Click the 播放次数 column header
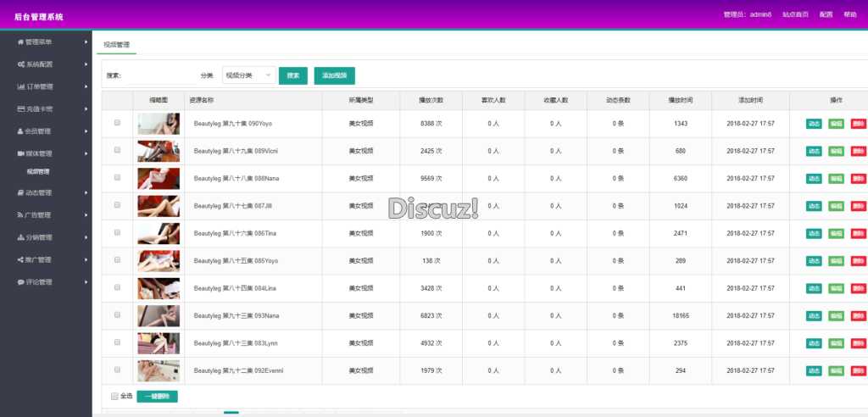Screen dimensions: 868x417 point(431,100)
